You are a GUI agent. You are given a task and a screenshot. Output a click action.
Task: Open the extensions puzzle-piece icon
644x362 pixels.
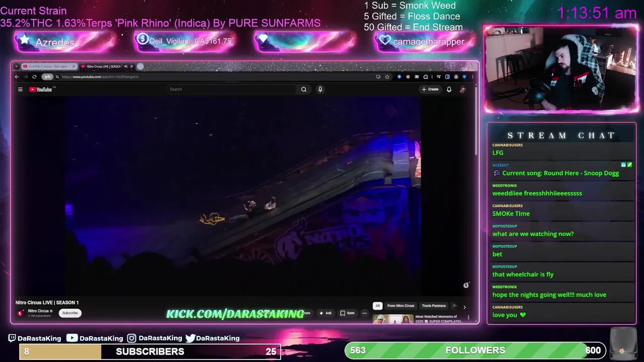click(x=426, y=77)
